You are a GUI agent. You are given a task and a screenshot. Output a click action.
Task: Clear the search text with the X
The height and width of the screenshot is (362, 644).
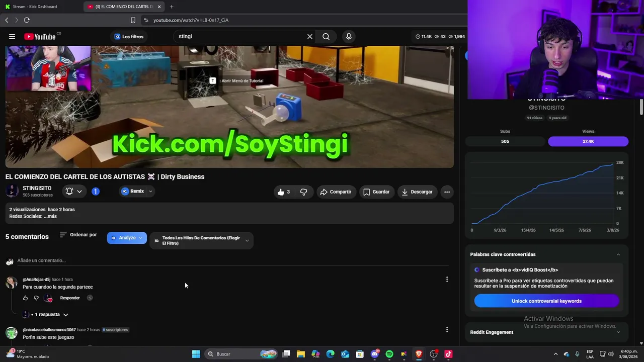[x=310, y=36]
